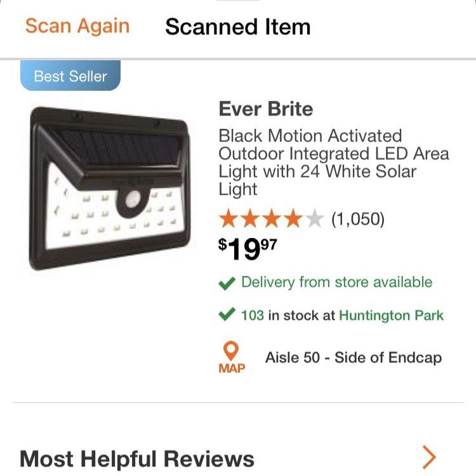
Task: Open the solar light product image
Action: (110, 188)
